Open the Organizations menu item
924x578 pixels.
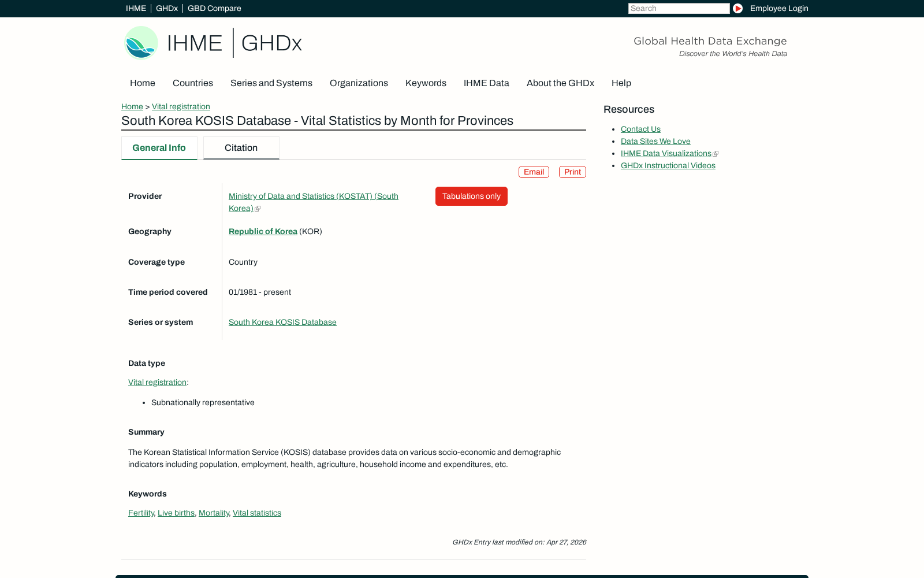[x=359, y=83]
